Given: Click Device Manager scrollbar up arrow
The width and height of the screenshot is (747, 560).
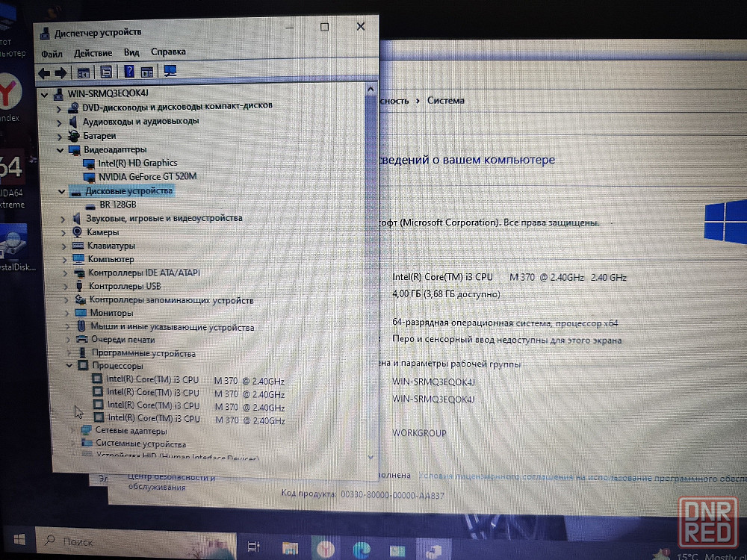Looking at the screenshot, I should (x=371, y=90).
